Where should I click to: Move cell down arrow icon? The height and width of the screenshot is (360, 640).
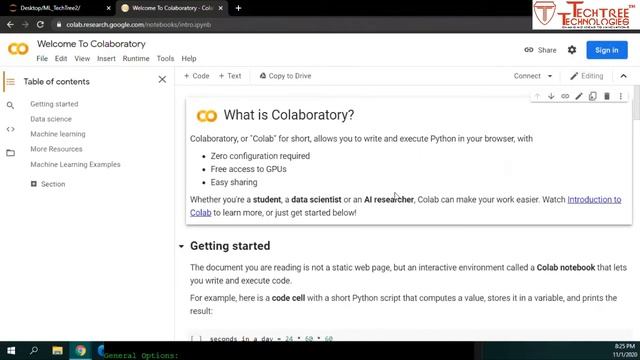coord(551,96)
